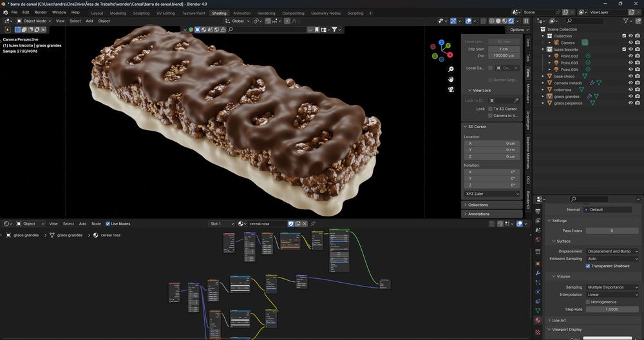Click the viewport zoom magnifier icon
The width and height of the screenshot is (644, 340).
[x=451, y=69]
